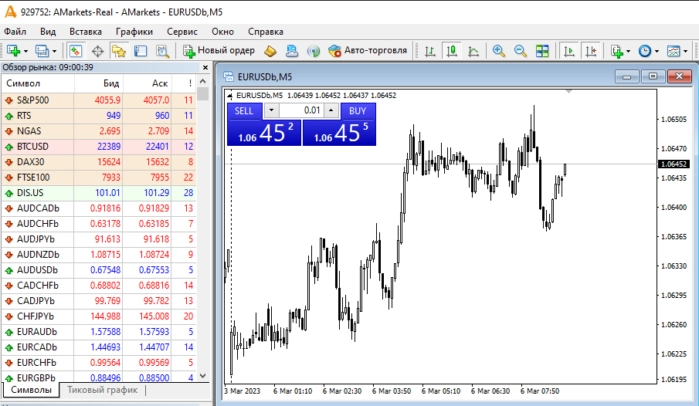Increase lot volume with up arrow
This screenshot has height=406, width=699.
click(331, 110)
